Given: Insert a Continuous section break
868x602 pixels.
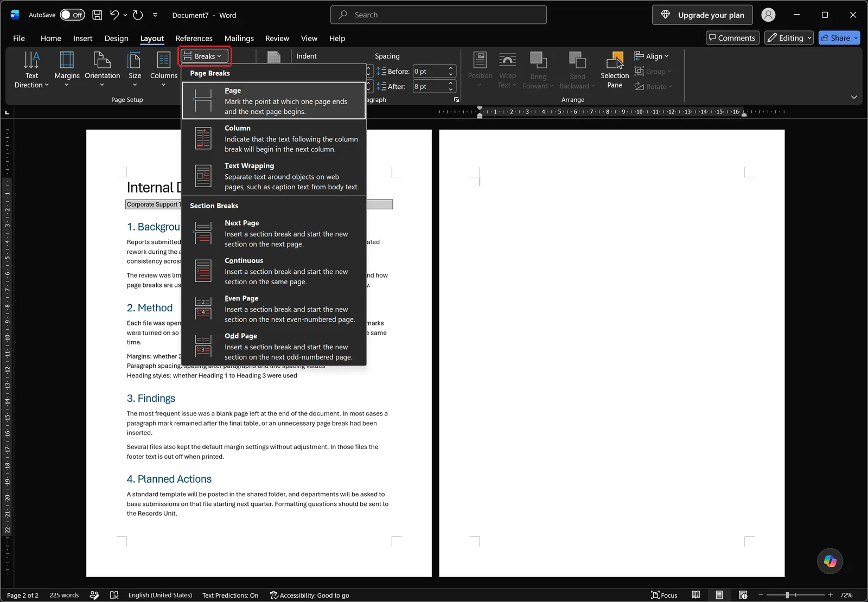Looking at the screenshot, I should [x=274, y=271].
